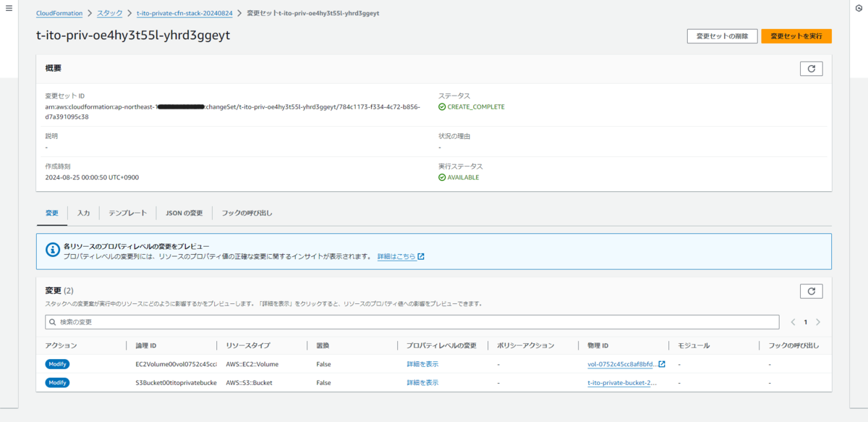Switch to フックの呼び出し tab

tap(247, 213)
